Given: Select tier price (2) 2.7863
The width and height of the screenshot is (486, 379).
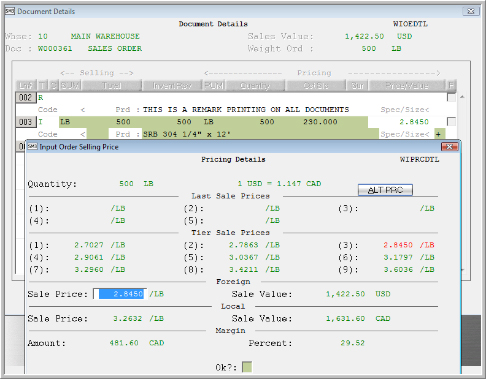Looking at the screenshot, I should tap(243, 245).
